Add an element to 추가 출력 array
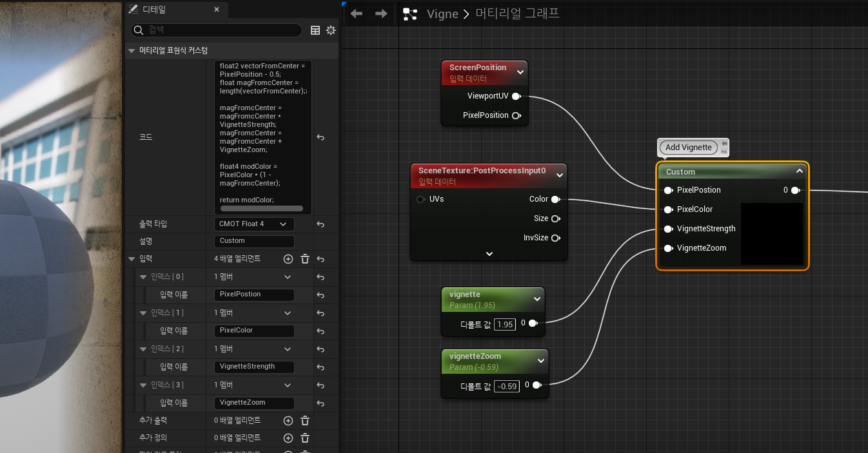 [x=288, y=420]
